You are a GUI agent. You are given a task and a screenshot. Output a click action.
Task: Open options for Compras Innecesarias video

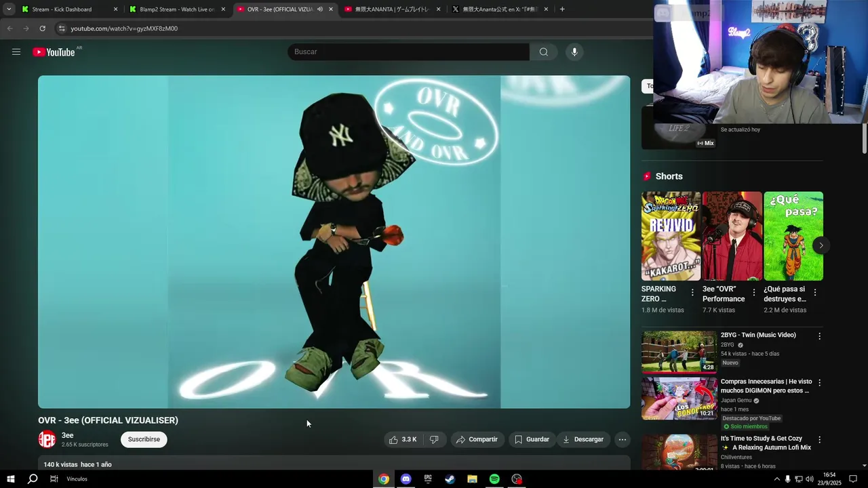[819, 383]
